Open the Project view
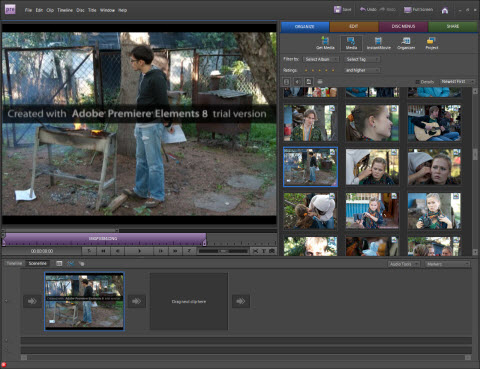Viewport: 480px width, 369px height. click(431, 43)
